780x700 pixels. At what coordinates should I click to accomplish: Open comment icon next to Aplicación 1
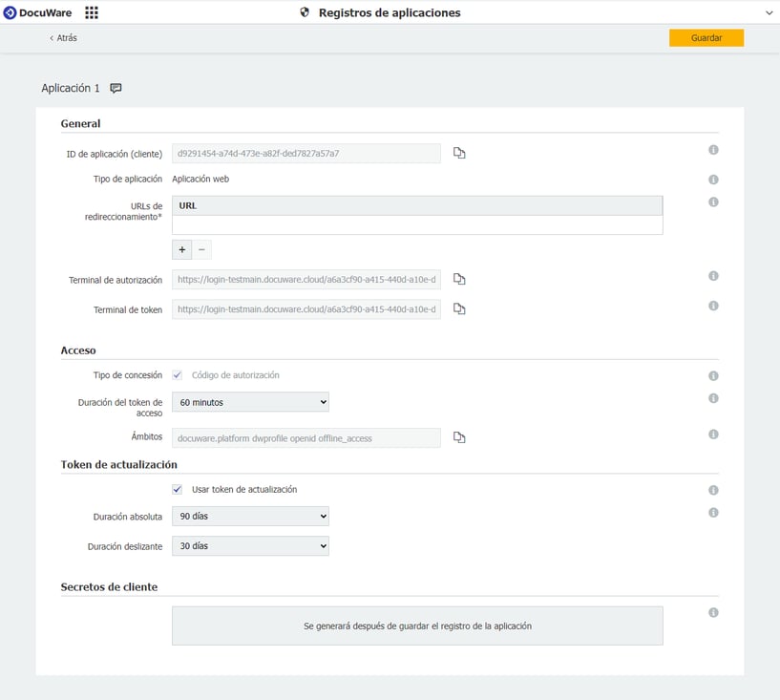(116, 88)
